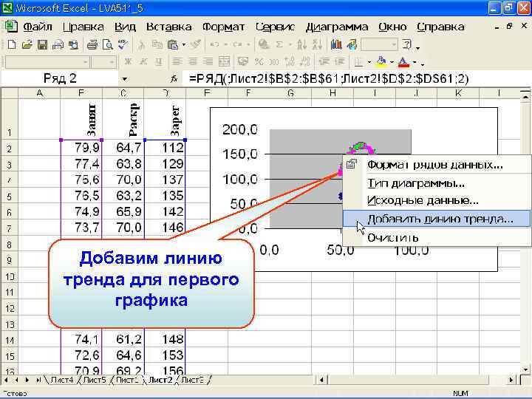The height and width of the screenshot is (399, 532).
Task: Open the font size combo box
Action: click(104, 62)
